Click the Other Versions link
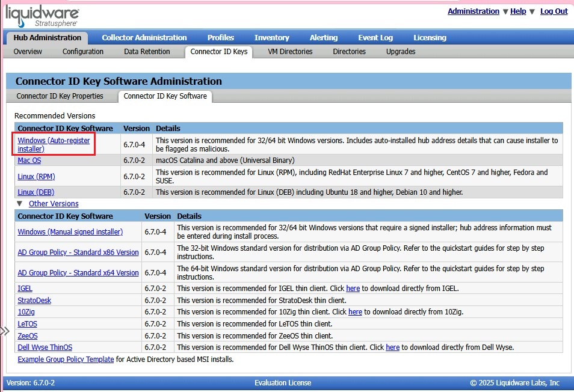574x392 pixels. point(54,204)
